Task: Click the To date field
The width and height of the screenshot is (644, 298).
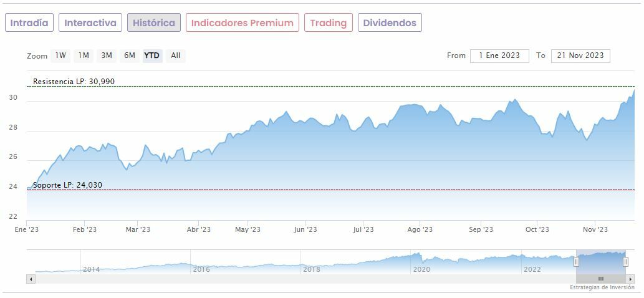Action: tap(580, 55)
